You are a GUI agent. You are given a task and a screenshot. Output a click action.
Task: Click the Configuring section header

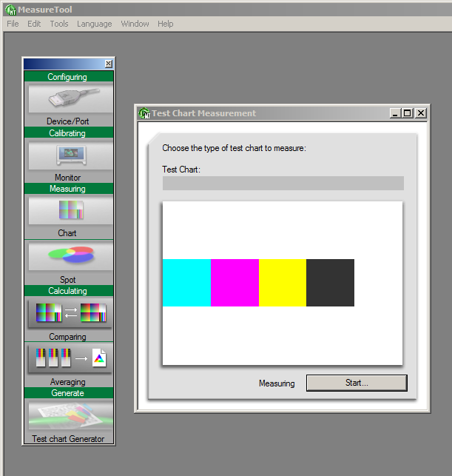pyautogui.click(x=69, y=76)
